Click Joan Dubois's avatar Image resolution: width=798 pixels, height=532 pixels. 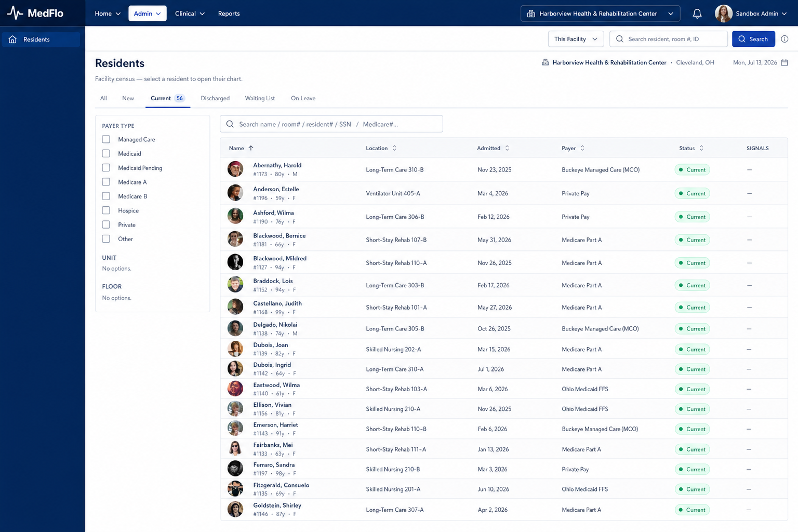pyautogui.click(x=235, y=349)
